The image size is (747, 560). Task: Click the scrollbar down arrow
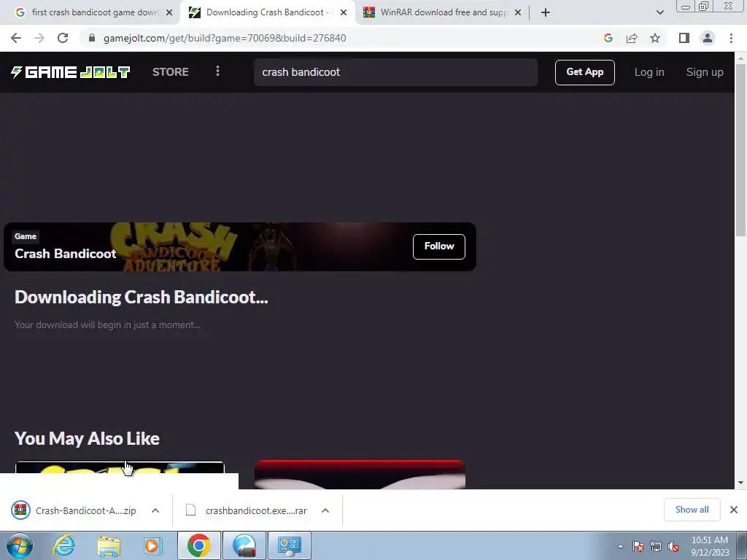point(740,483)
